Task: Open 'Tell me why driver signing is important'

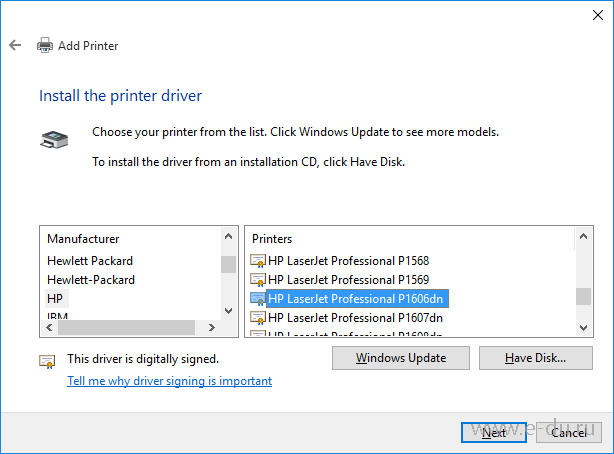Action: (169, 381)
